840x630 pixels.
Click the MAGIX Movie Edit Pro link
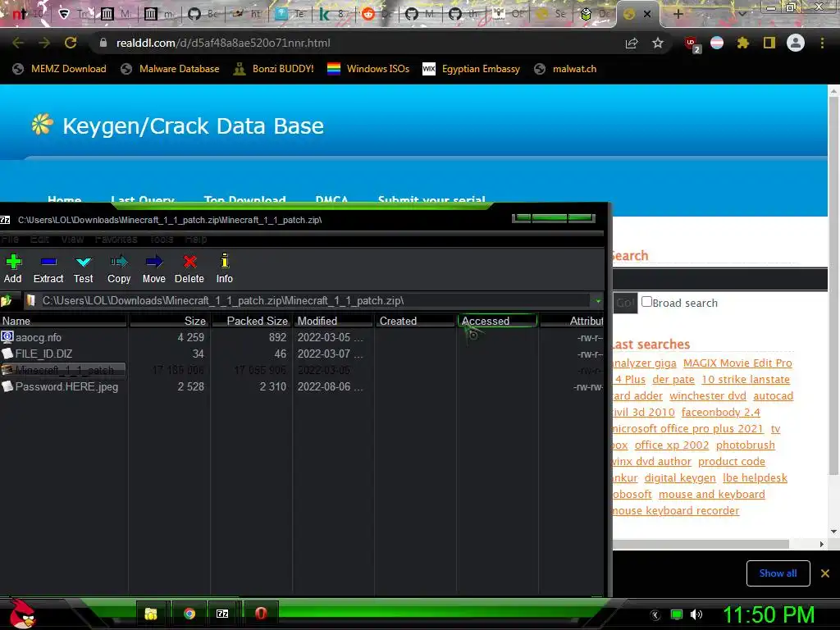coord(737,363)
